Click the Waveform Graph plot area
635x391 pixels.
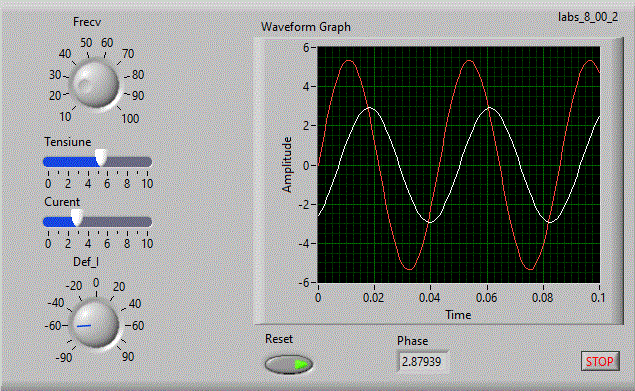pos(458,165)
